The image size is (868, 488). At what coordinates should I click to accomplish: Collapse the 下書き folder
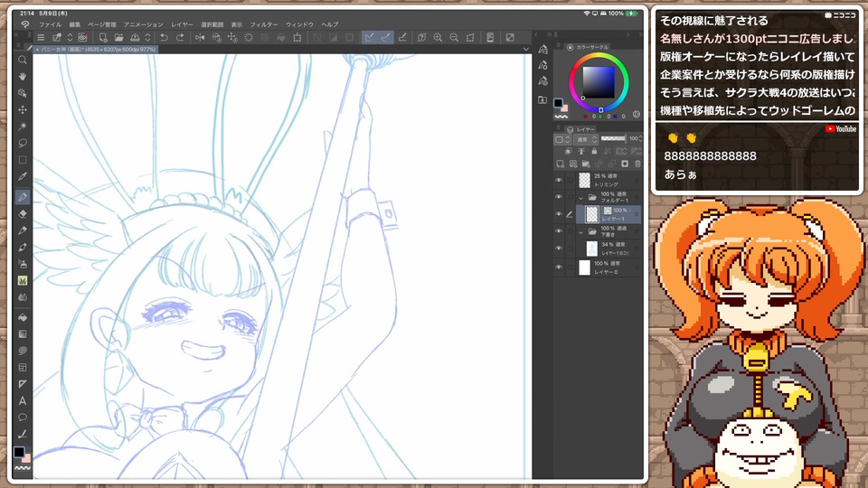tap(581, 231)
